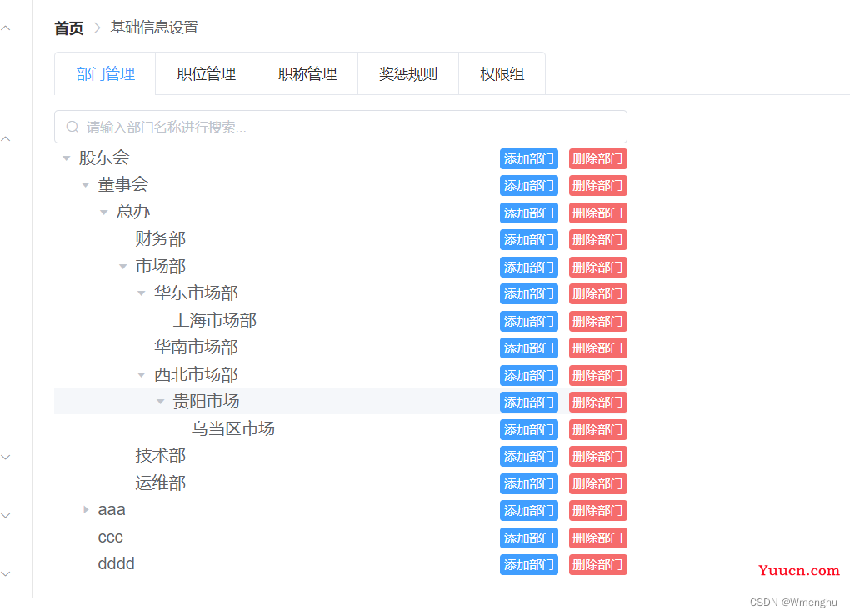Screen dimensions: 850x616
Task: Add a department under 董事会
Action: pyautogui.click(x=529, y=185)
